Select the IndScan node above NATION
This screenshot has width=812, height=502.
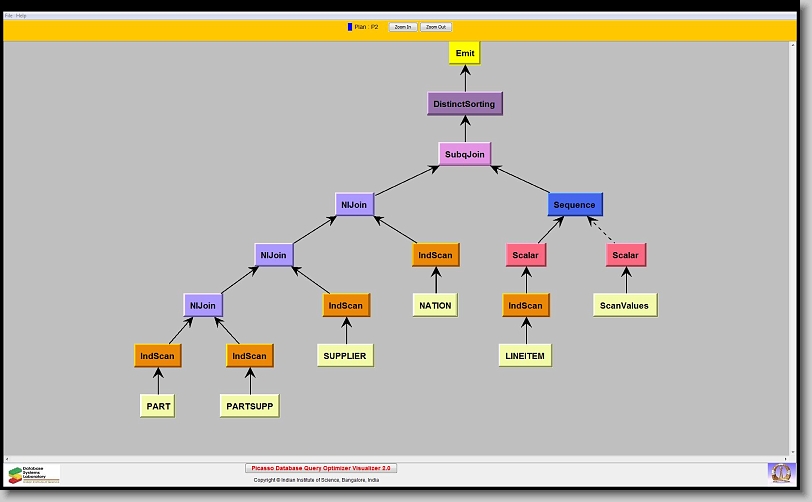click(435, 255)
